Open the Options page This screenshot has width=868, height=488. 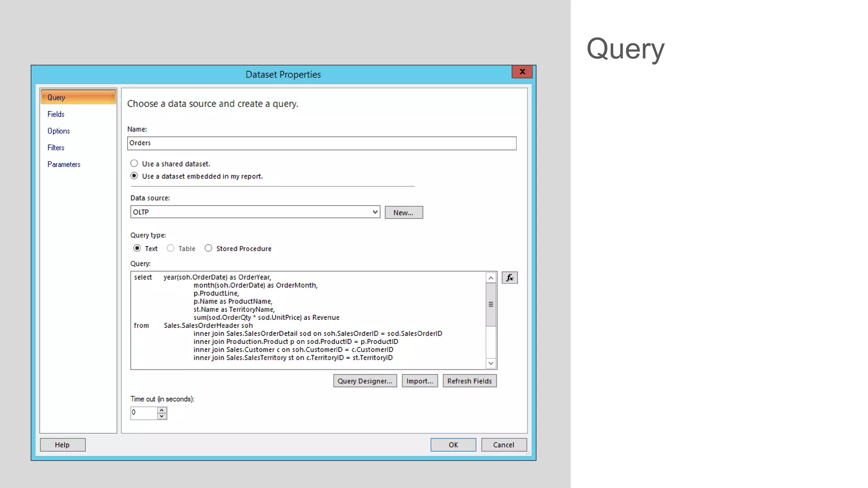pyautogui.click(x=58, y=131)
